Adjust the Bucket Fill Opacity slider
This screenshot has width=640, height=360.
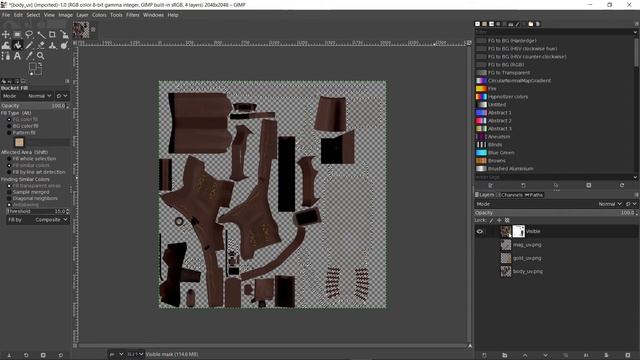pyautogui.click(x=35, y=106)
